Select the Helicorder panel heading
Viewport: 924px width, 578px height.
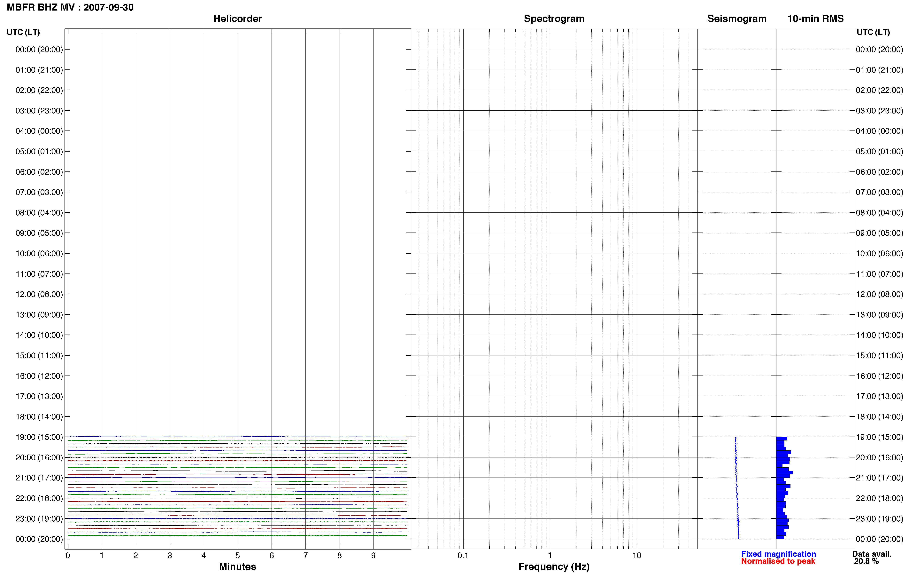238,18
